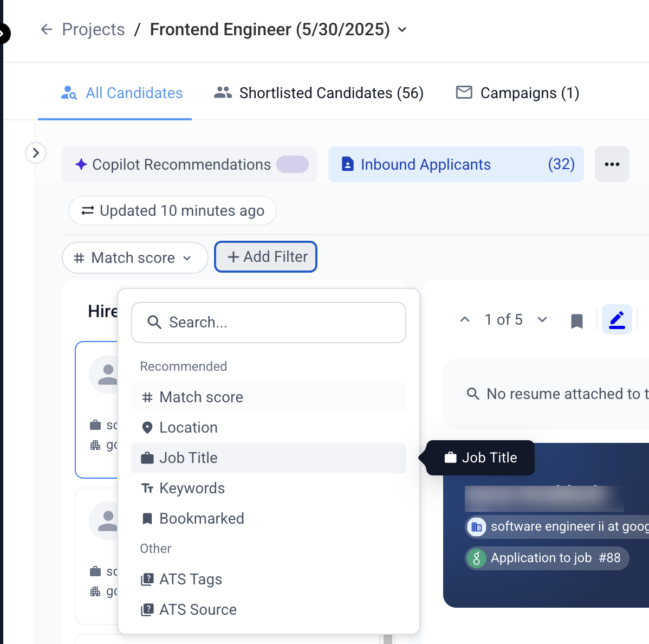
Task: Expand the Frontend Engineer project dropdown
Action: pos(402,29)
